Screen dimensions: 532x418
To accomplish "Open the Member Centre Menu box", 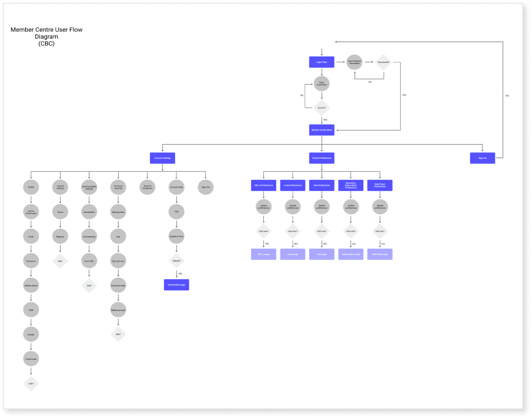I will click(x=322, y=129).
